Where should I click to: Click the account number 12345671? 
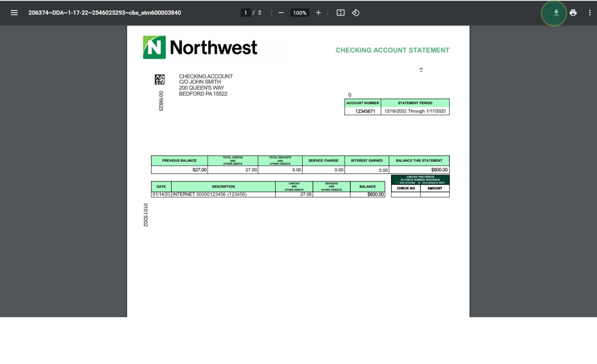pyautogui.click(x=365, y=111)
